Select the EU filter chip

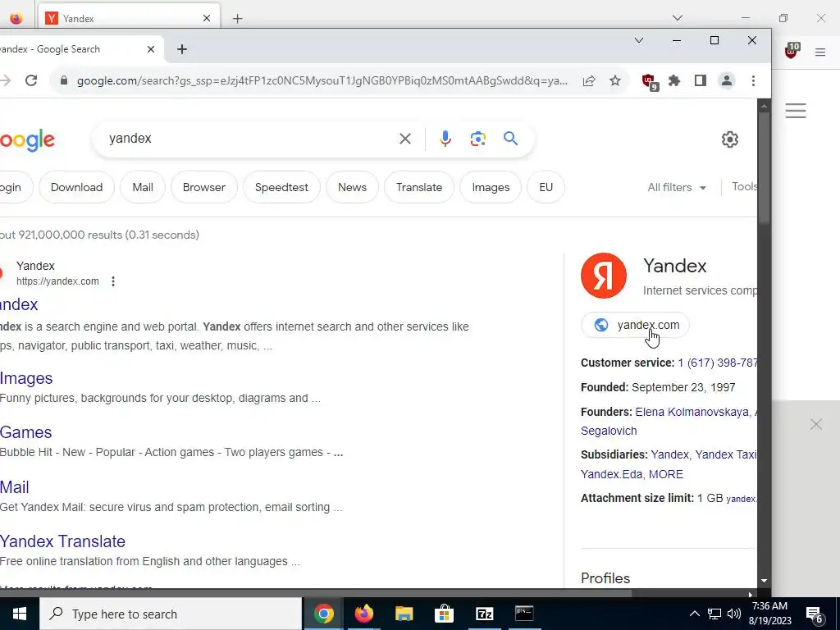pyautogui.click(x=546, y=188)
